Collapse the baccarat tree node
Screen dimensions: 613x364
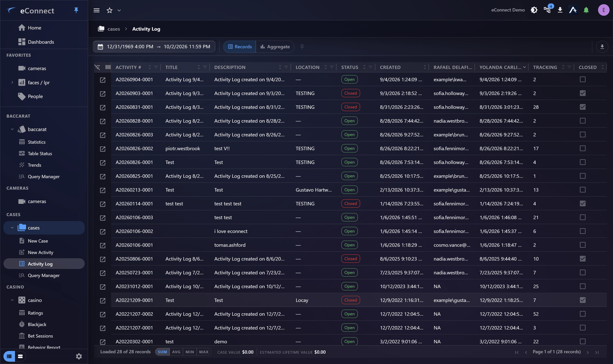12,129
